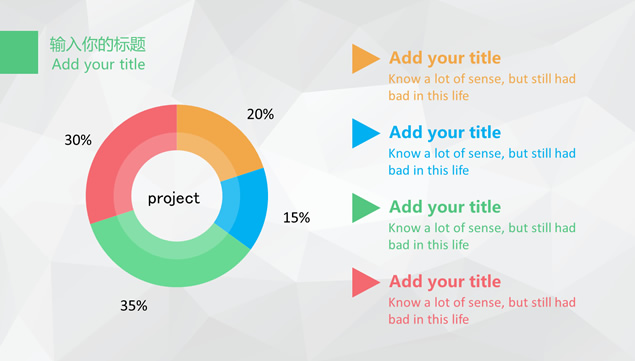Click the red 'Know a lot of sense' paragraph

(x=482, y=311)
